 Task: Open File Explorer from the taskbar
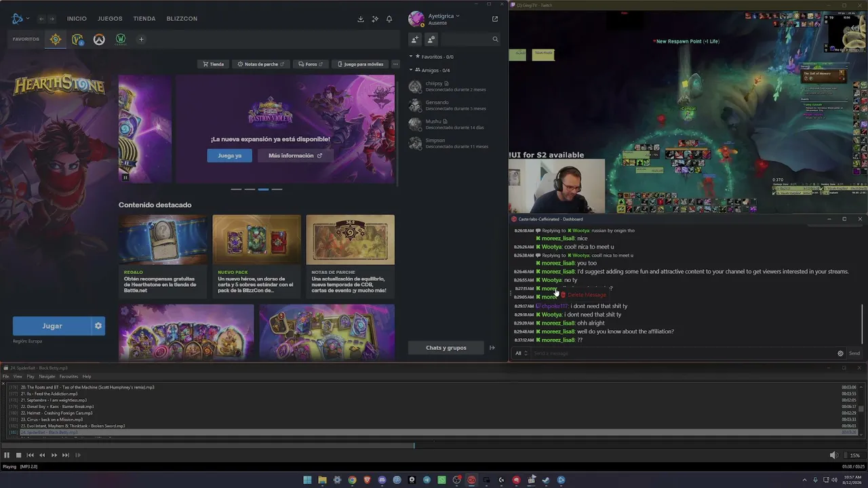click(x=322, y=481)
